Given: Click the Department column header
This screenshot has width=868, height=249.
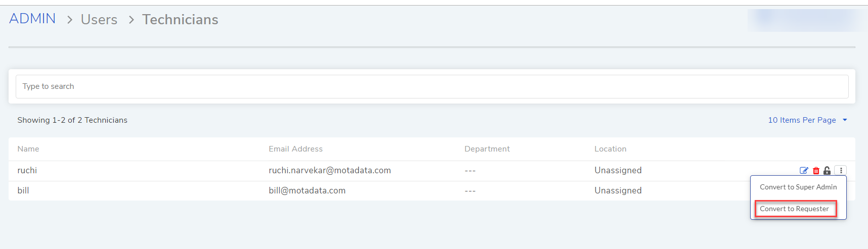Looking at the screenshot, I should click(487, 149).
